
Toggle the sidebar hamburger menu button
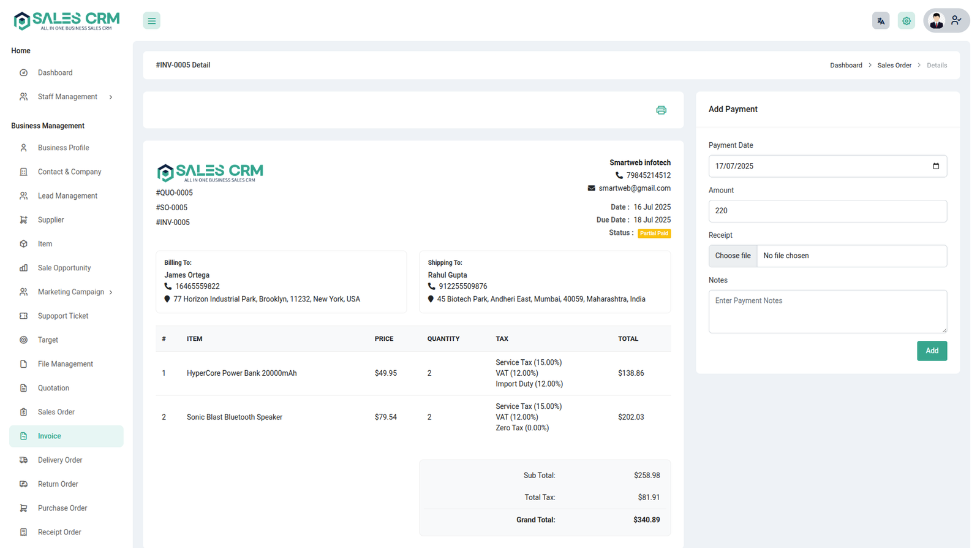[x=151, y=21]
